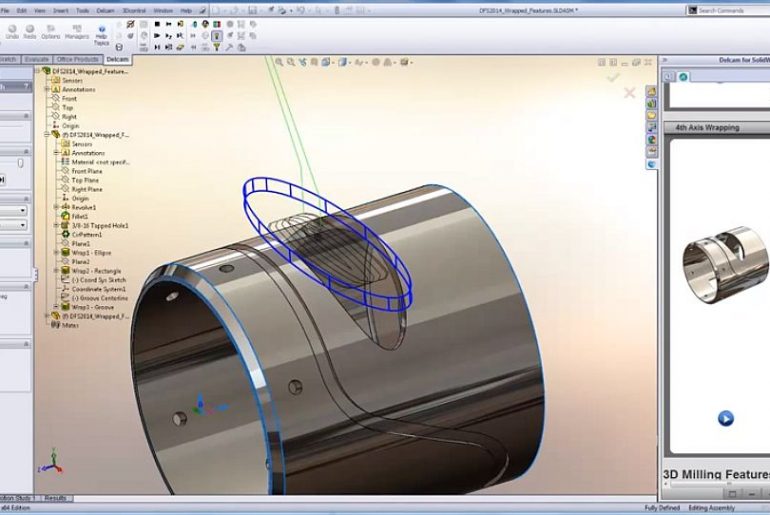The image size is (770, 515).
Task: Click the Search Commands input field
Action: pos(730,10)
